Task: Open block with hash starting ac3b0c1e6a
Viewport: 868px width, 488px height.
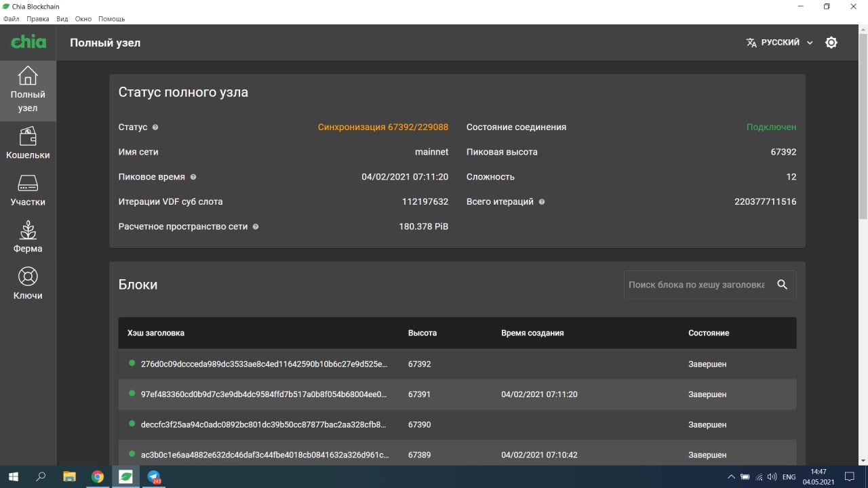Action: pyautogui.click(x=457, y=453)
